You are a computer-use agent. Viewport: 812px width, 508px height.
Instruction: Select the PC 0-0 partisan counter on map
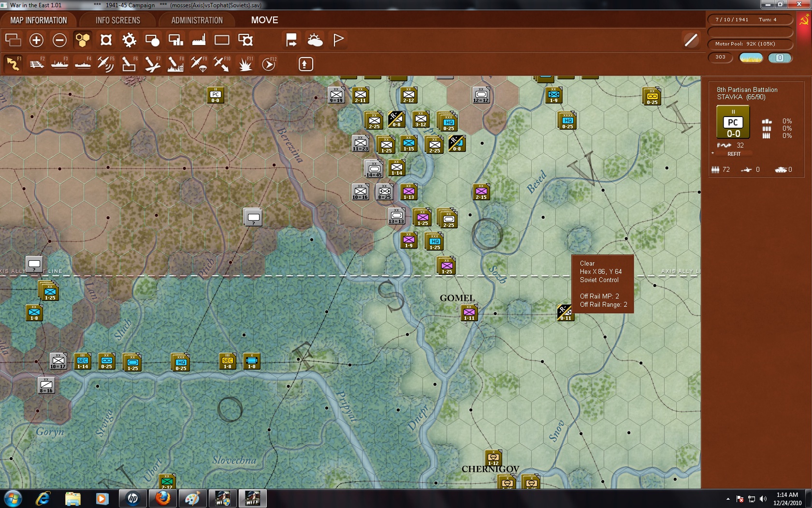click(216, 95)
